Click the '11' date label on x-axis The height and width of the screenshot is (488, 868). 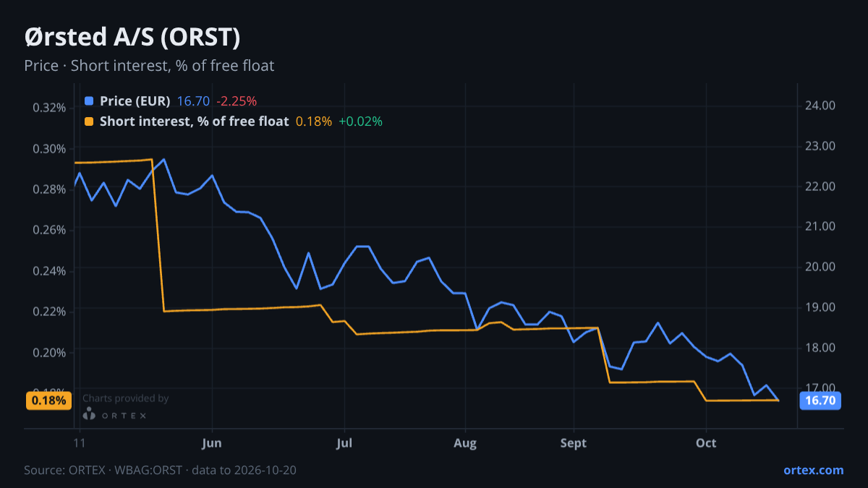[x=80, y=442]
